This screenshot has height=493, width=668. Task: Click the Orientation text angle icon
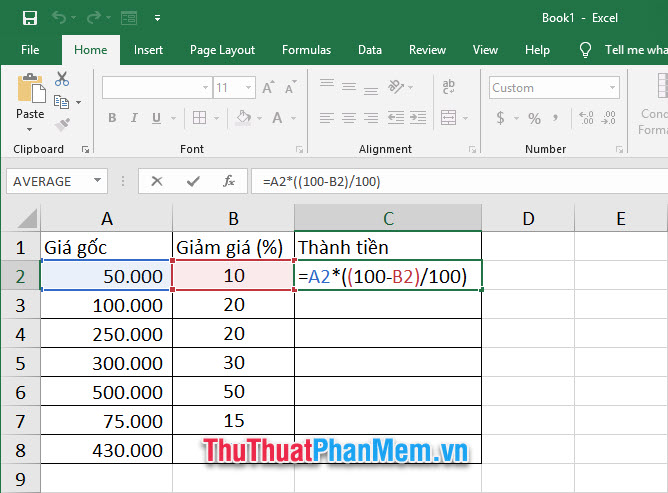[396, 87]
